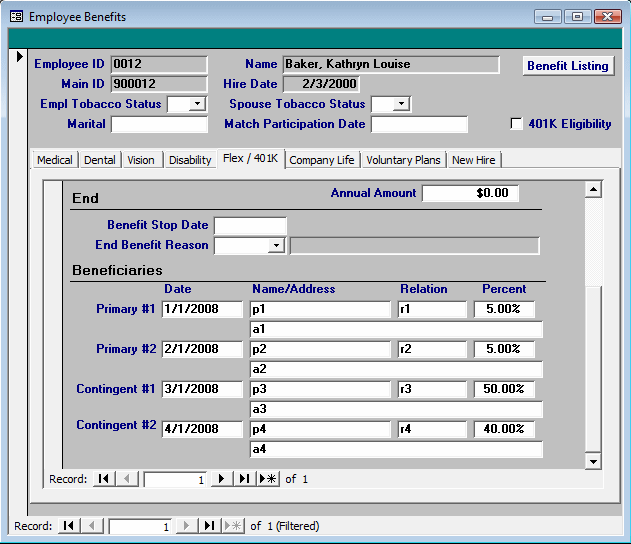
Task: Expand the End Benefit Reason dropdown
Action: [x=276, y=245]
